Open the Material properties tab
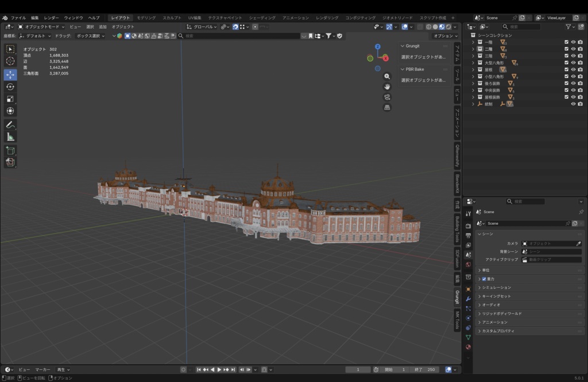This screenshot has height=382, width=588. coord(468,347)
